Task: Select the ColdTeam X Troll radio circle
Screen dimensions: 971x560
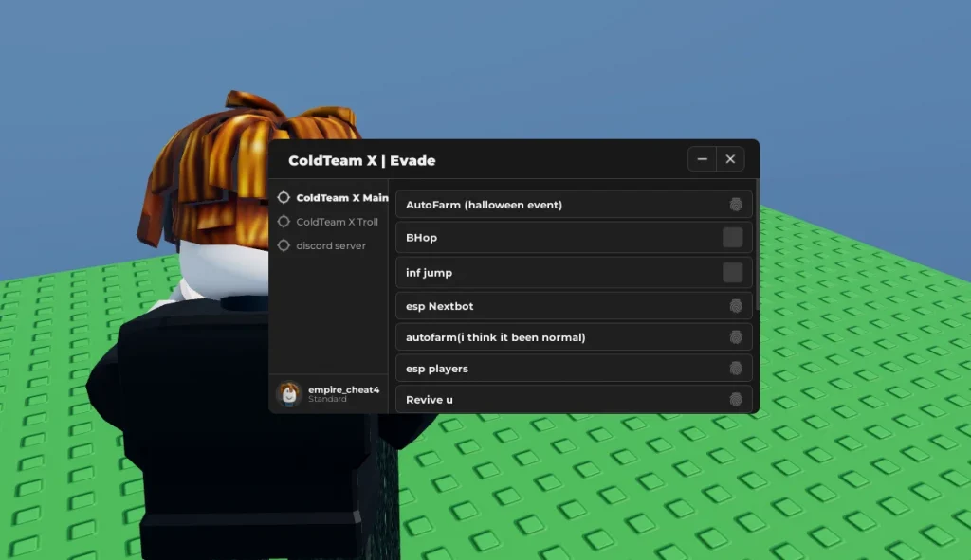Action: pos(284,222)
